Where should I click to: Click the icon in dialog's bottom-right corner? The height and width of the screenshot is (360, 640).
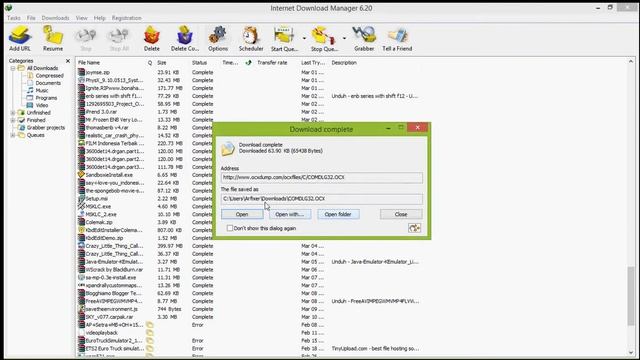[414, 228]
